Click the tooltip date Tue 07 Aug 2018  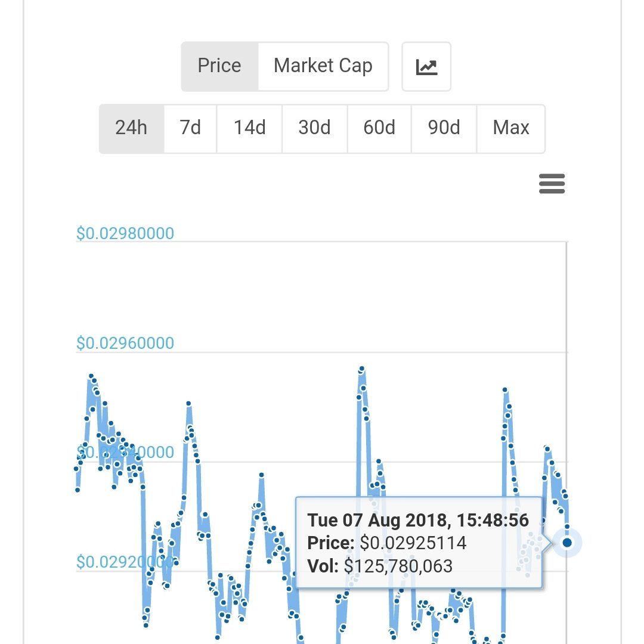point(377,521)
